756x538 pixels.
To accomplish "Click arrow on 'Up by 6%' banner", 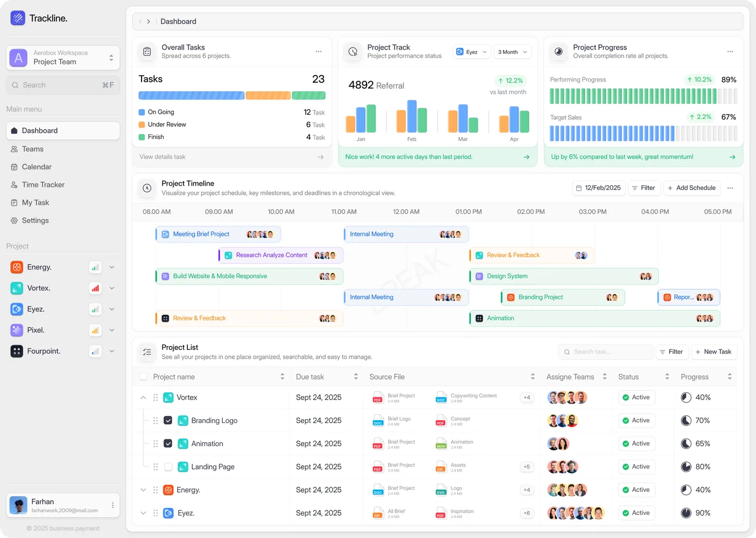I will [x=732, y=157].
